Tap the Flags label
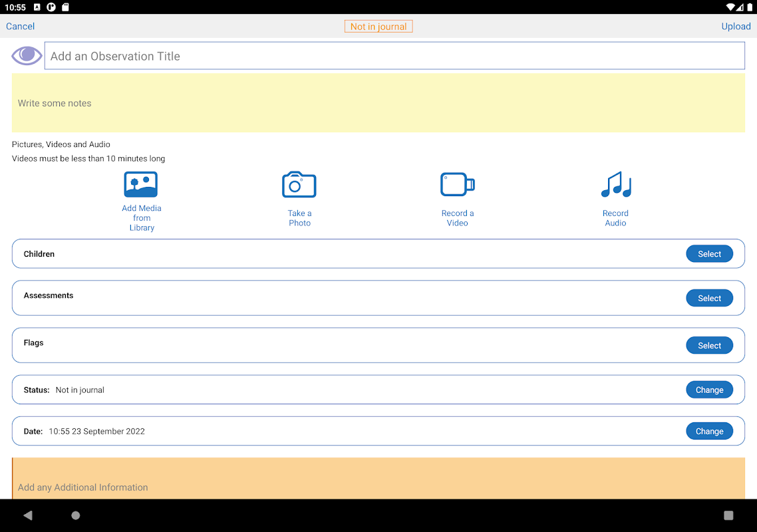Viewport: 757px width, 532px height. pyautogui.click(x=33, y=342)
